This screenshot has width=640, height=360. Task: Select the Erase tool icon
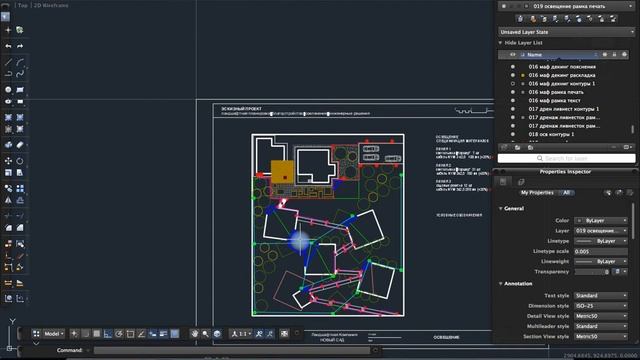pyautogui.click(x=20, y=145)
